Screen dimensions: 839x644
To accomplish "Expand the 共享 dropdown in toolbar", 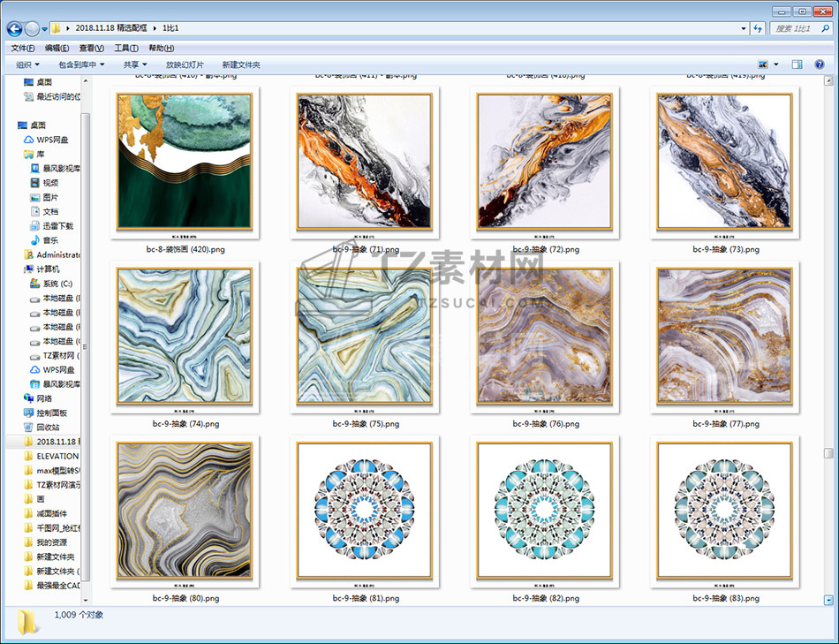I will pos(134,64).
